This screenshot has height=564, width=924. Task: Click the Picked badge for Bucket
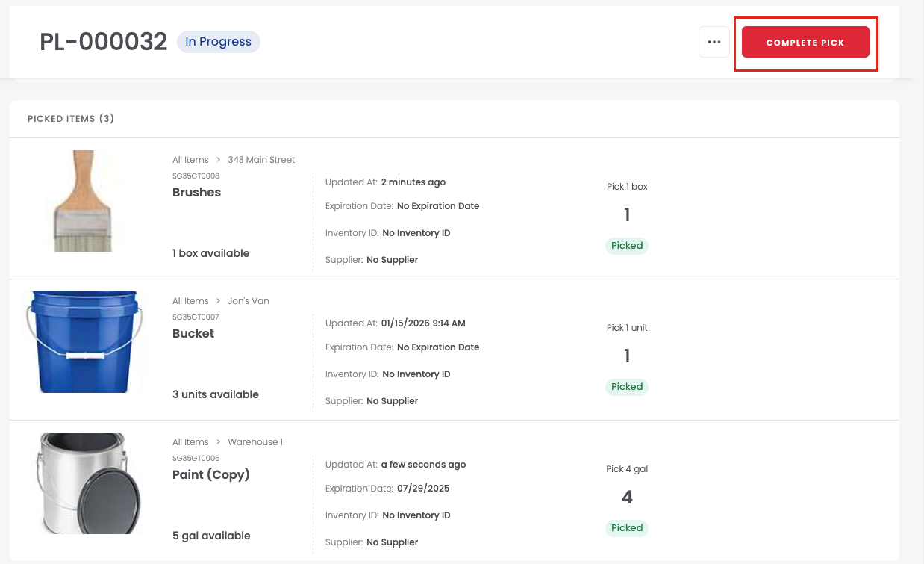pyautogui.click(x=627, y=386)
